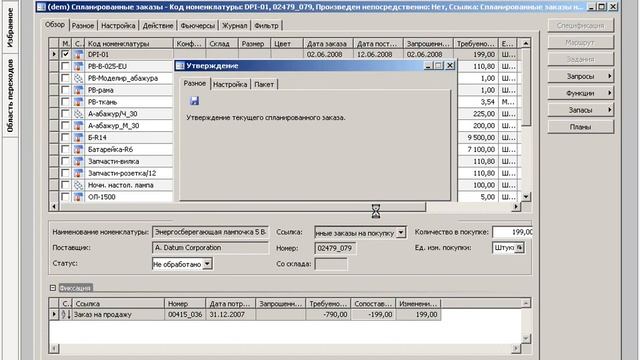Open the Фьючерсы tab

click(198, 25)
